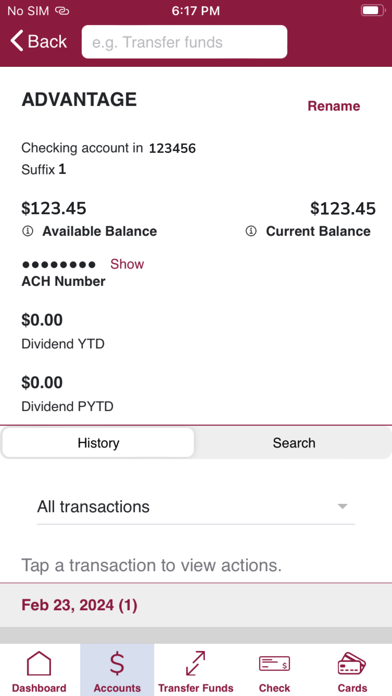This screenshot has height=696, width=392.
Task: Switch to the History segment
Action: click(x=98, y=443)
